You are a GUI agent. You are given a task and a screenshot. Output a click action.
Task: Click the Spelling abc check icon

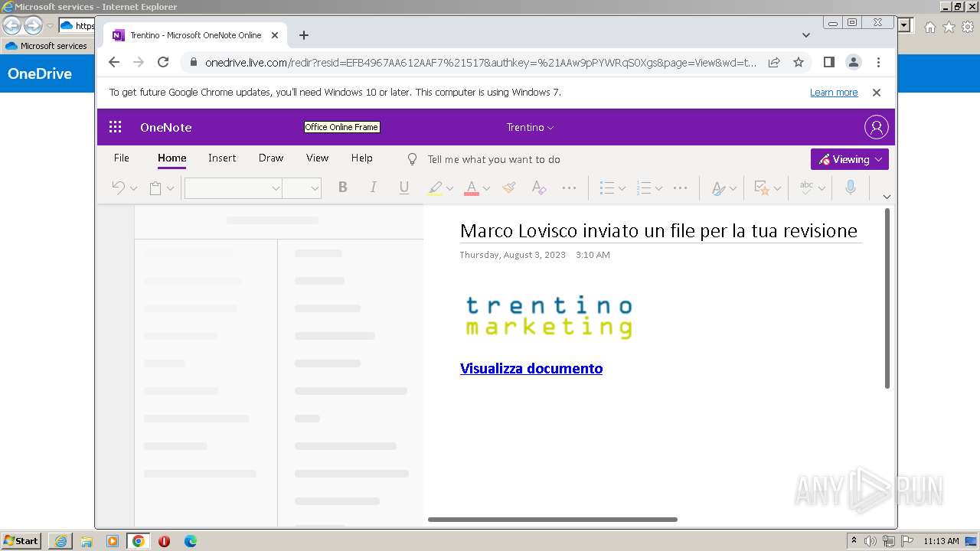[806, 187]
